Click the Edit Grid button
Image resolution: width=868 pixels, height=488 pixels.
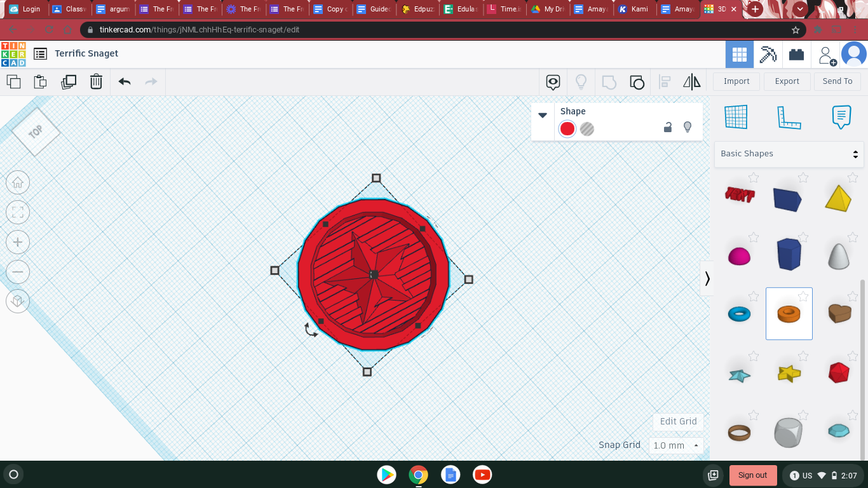click(x=678, y=421)
